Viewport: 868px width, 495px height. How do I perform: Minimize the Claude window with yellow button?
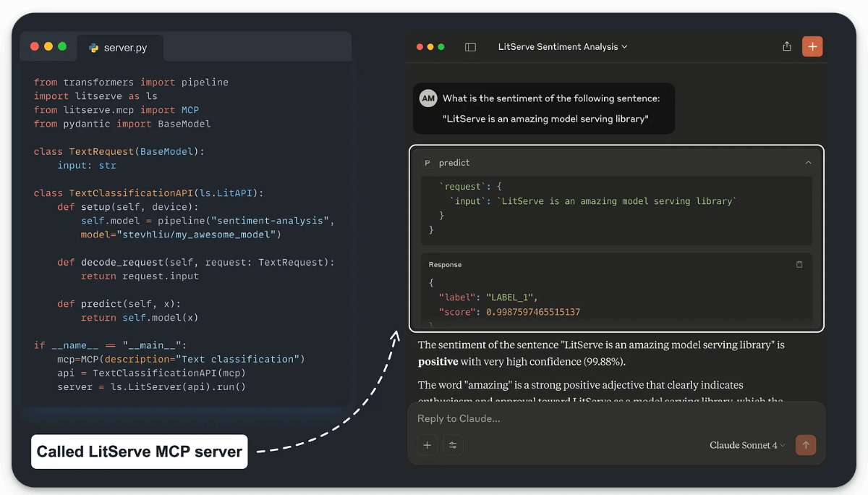[430, 47]
